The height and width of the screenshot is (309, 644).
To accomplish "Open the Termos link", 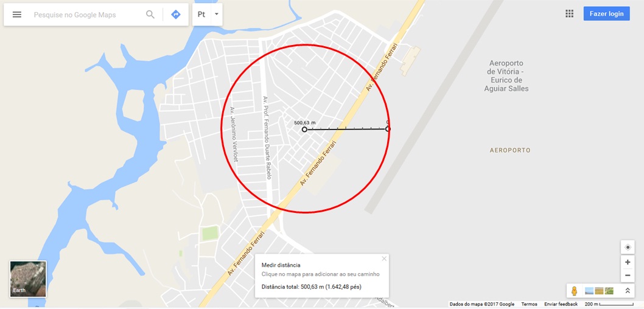I will [530, 304].
